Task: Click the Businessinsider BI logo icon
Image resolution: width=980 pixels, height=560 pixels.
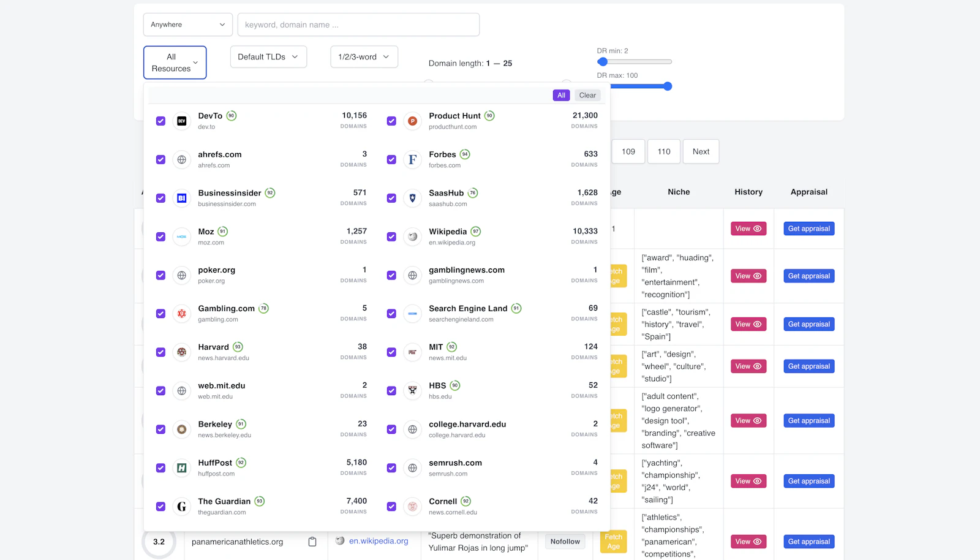Action: [x=182, y=199]
